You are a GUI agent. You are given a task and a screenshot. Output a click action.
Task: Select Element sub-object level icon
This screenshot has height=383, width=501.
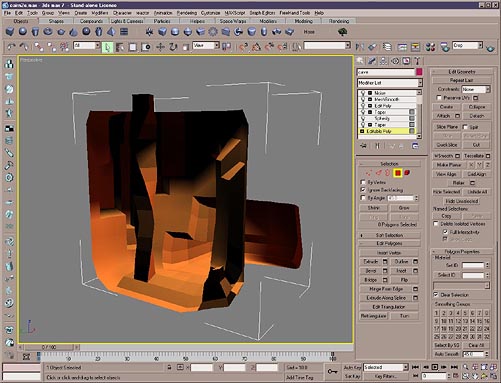pyautogui.click(x=407, y=173)
